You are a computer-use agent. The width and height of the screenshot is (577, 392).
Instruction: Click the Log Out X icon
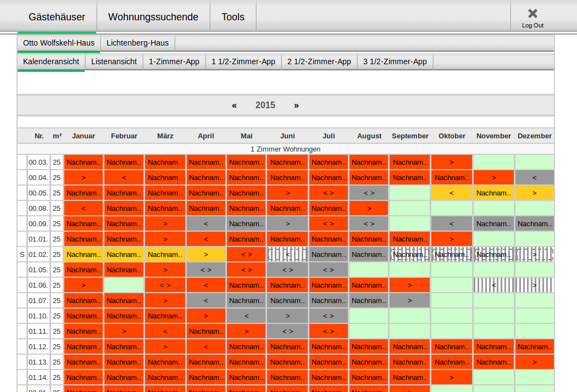pos(532,14)
